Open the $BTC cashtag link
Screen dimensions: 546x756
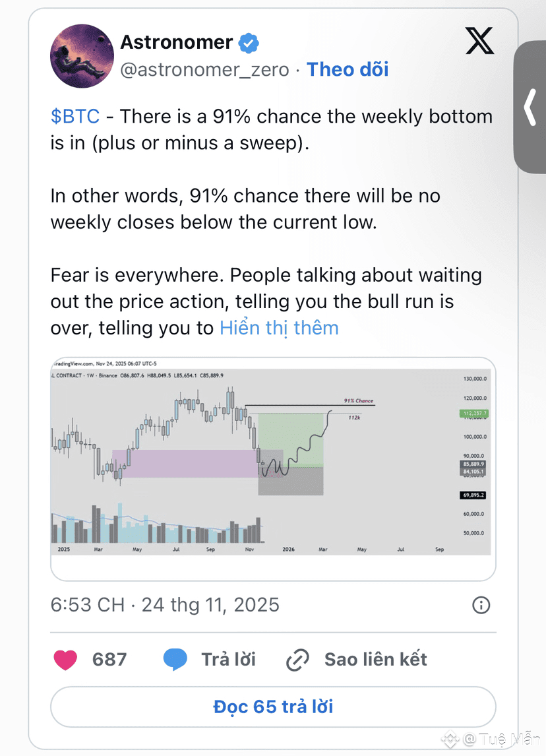tap(75, 117)
